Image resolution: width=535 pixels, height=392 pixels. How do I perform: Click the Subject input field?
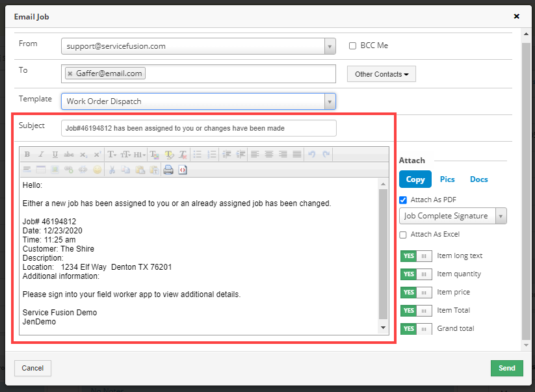[x=198, y=128]
